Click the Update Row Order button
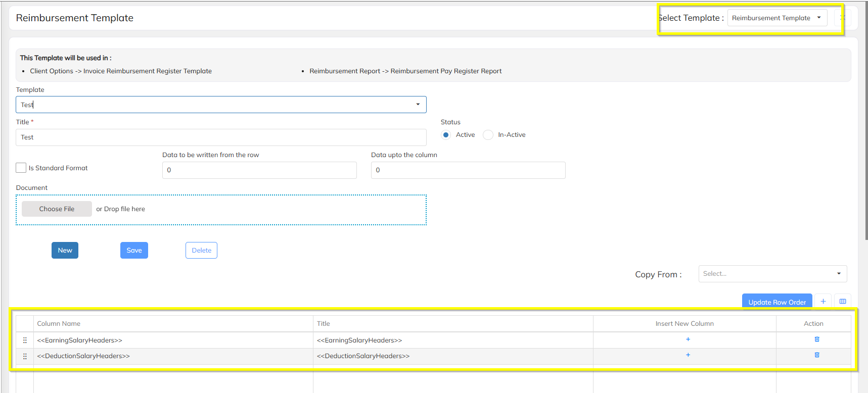This screenshot has width=868, height=393. 776,302
